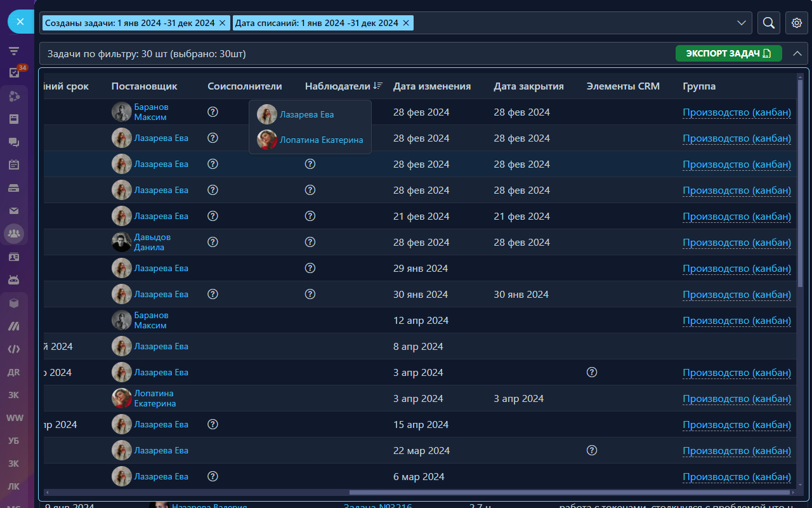812x508 pixels.
Task: Open the WW item in the left sidebar
Action: (x=14, y=418)
